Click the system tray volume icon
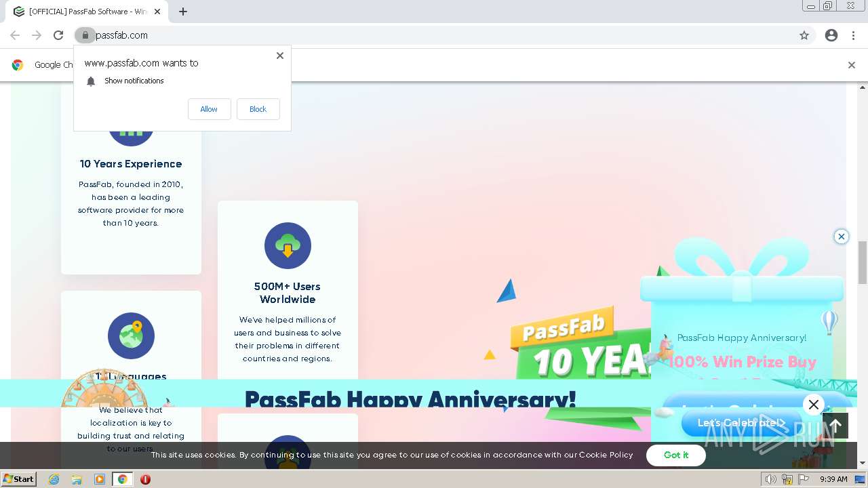This screenshot has width=868, height=488. [x=771, y=479]
